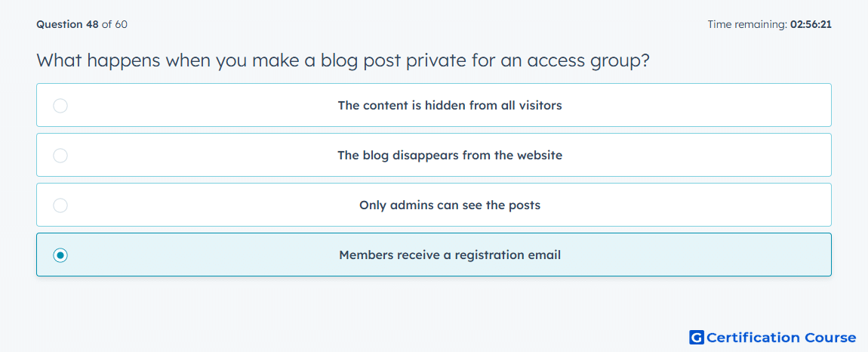The height and width of the screenshot is (352, 868).
Task: Click the bold 'Question 48' label
Action: click(67, 24)
